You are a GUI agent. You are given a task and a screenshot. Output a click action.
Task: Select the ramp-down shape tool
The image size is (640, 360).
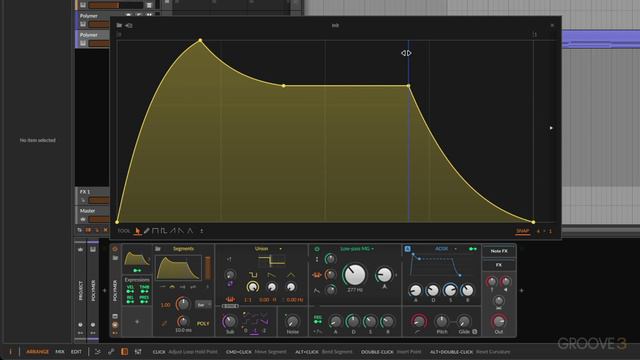click(181, 231)
